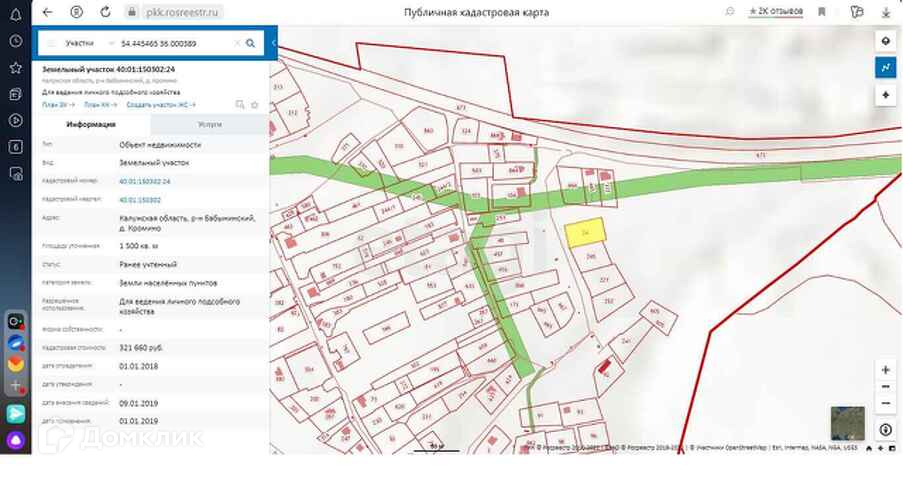This screenshot has width=903, height=480.
Task: Open the Создать участок ЖС link
Action: pyautogui.click(x=161, y=105)
